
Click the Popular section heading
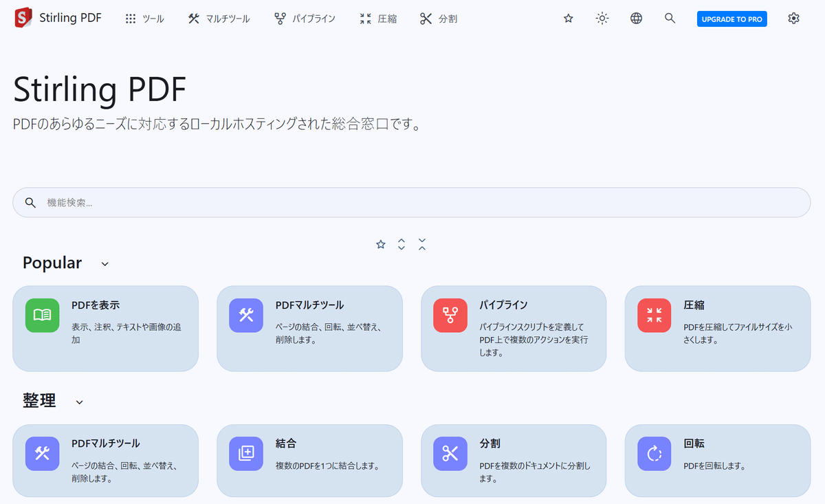[52, 263]
